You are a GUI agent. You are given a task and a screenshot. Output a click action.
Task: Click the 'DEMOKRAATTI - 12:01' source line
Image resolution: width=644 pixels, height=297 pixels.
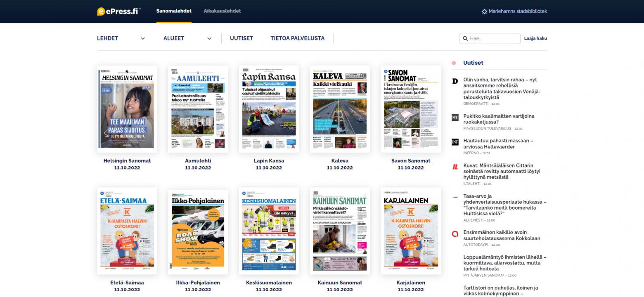pos(481,104)
